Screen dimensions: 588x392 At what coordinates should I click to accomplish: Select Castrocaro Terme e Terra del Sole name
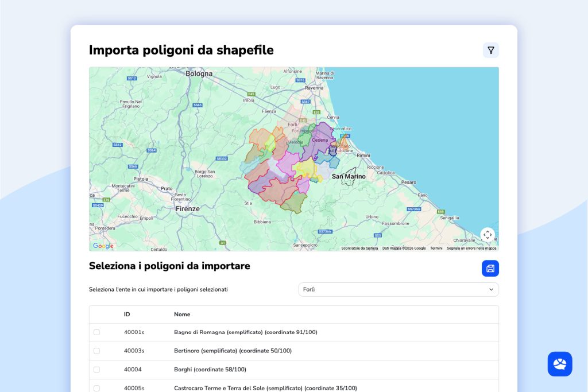(x=265, y=388)
